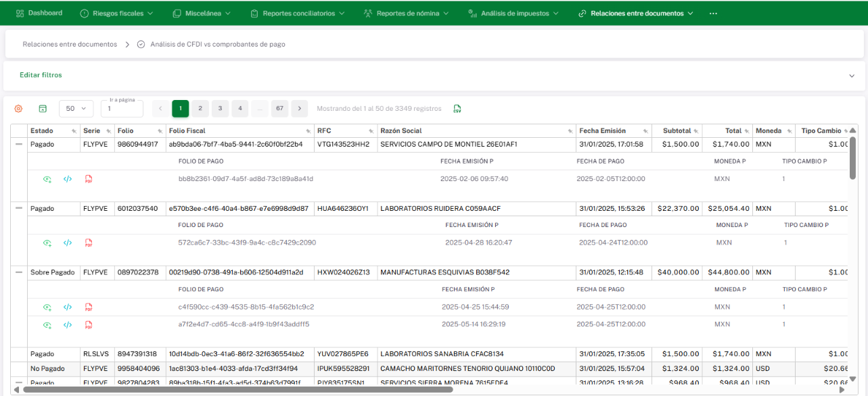Click the green archive icon beside the gear
The image size is (868, 396).
(43, 109)
